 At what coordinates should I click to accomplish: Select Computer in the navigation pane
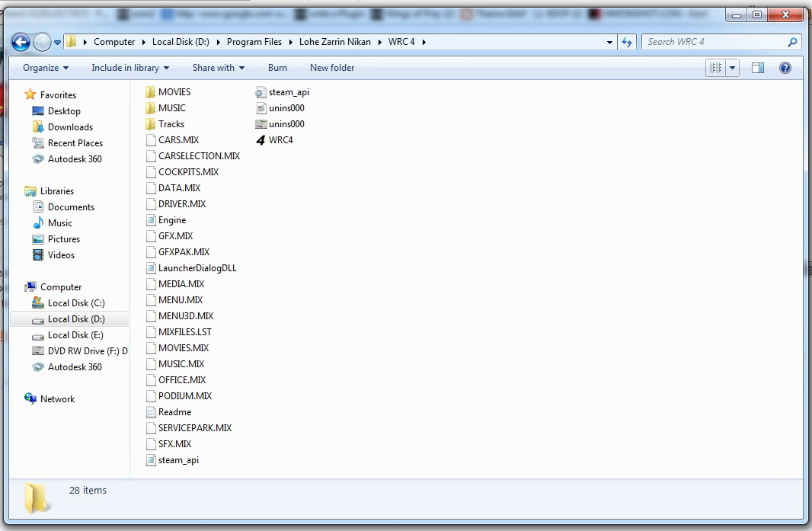click(61, 287)
